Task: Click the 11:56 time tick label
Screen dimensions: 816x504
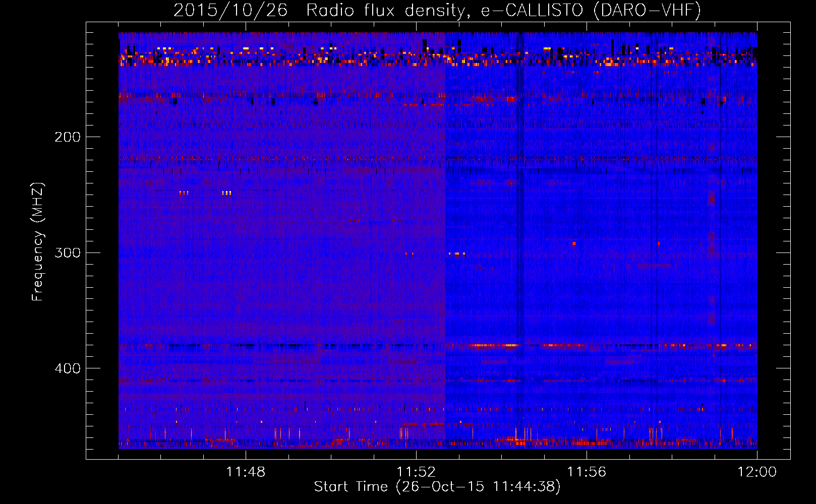Action: (x=587, y=472)
